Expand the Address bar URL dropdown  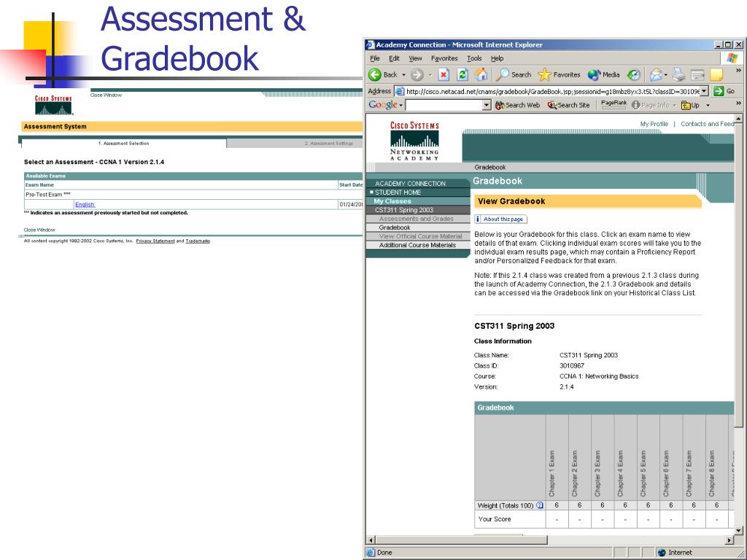click(705, 91)
